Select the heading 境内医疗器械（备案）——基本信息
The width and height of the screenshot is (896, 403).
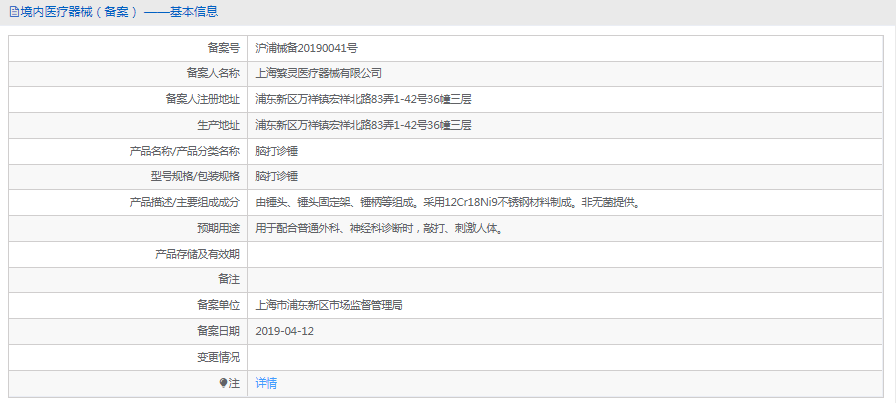(x=119, y=11)
